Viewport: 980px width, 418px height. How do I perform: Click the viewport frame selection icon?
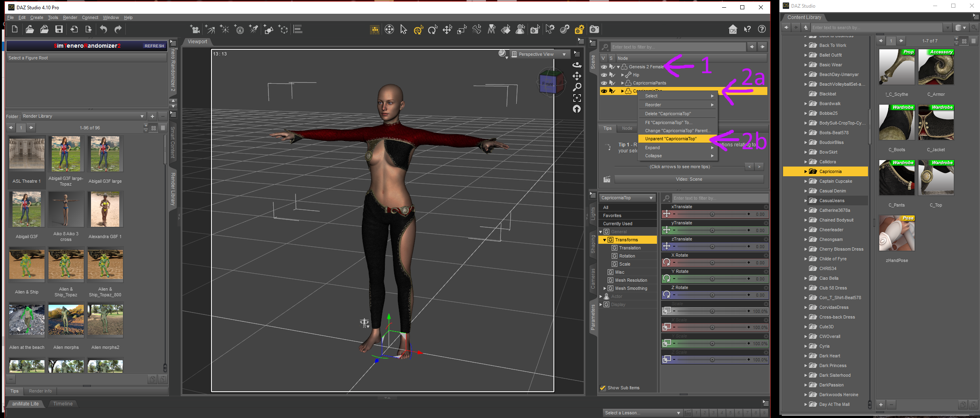click(577, 98)
